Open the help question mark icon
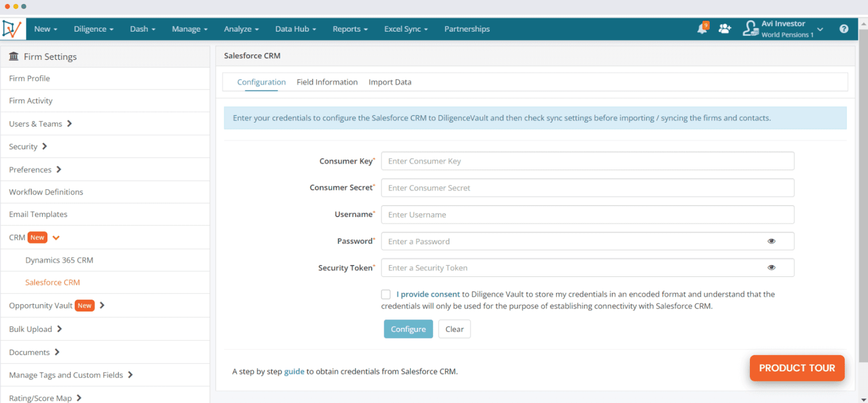Screen dimensions: 868x403 (x=844, y=29)
